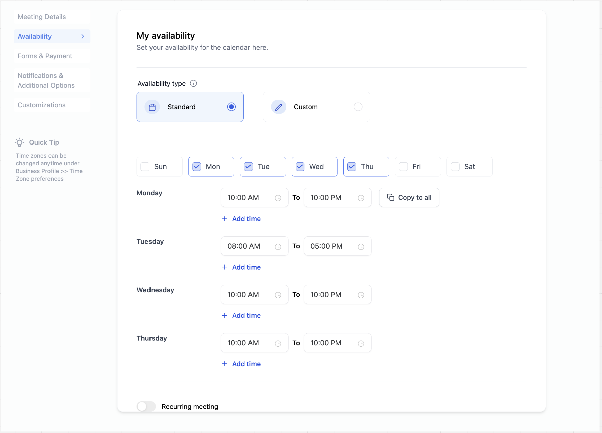
Task: Click chevron next to Availability menu item
Action: pos(83,36)
